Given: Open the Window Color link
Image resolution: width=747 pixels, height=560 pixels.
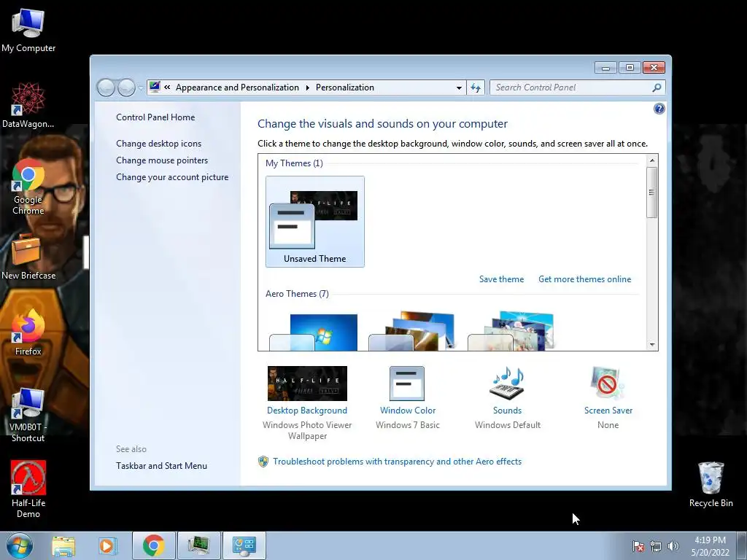Looking at the screenshot, I should click(407, 411).
